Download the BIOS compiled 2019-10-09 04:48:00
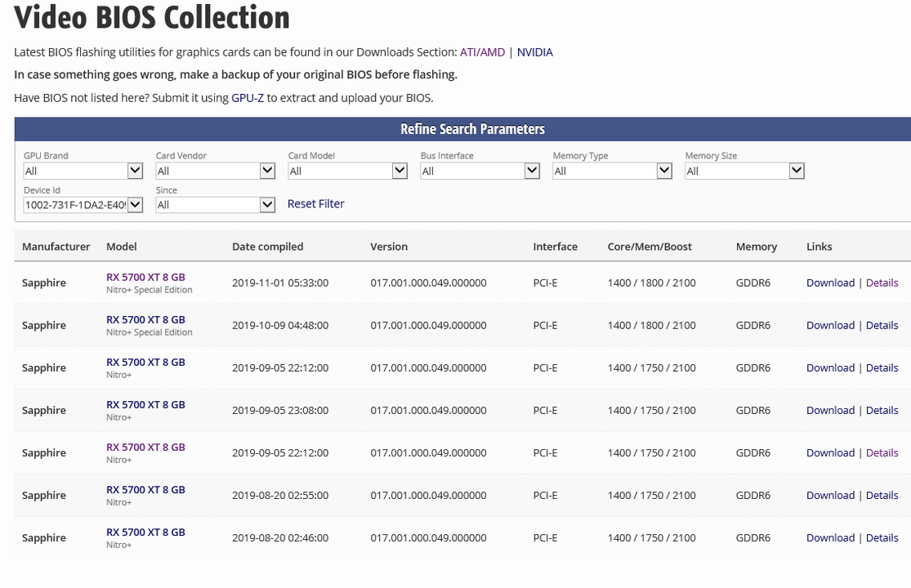This screenshot has height=588, width=911. [x=831, y=325]
